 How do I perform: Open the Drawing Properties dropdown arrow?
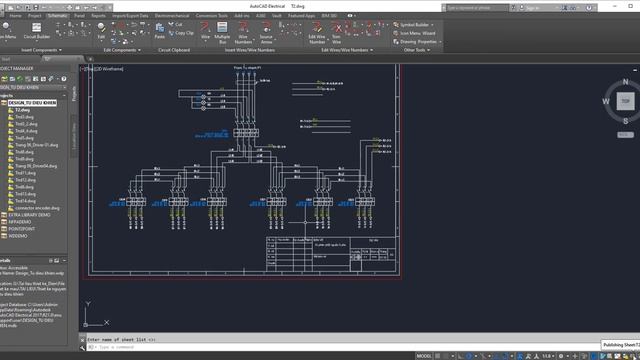point(440,42)
